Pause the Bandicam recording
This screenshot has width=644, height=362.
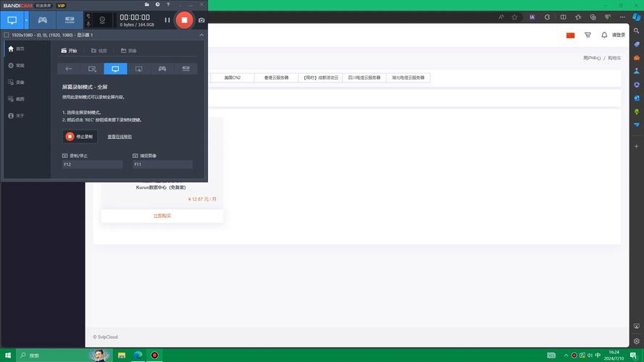pyautogui.click(x=167, y=20)
